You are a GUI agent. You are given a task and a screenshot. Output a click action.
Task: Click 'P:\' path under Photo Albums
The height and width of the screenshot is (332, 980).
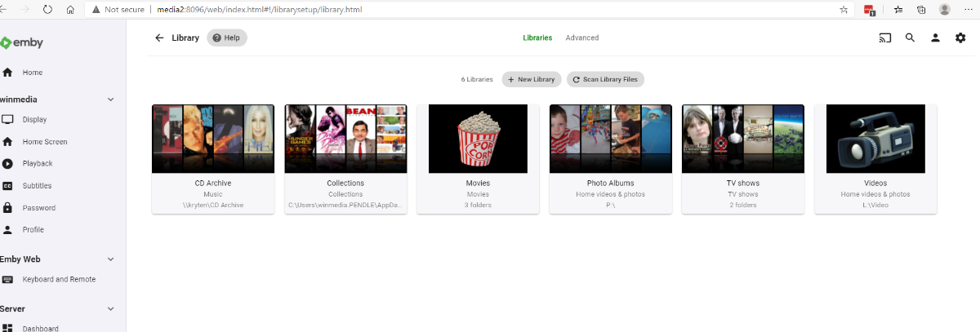(610, 206)
